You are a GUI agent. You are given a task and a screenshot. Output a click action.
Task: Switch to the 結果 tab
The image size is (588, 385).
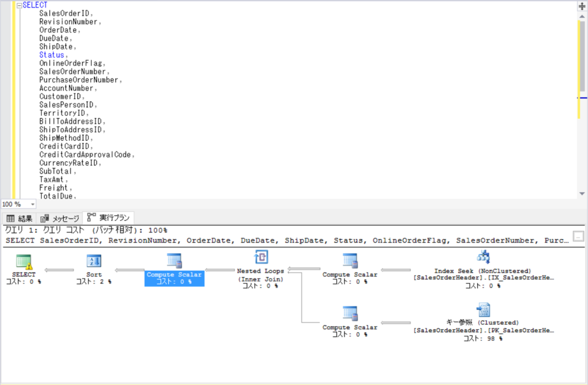(20, 218)
